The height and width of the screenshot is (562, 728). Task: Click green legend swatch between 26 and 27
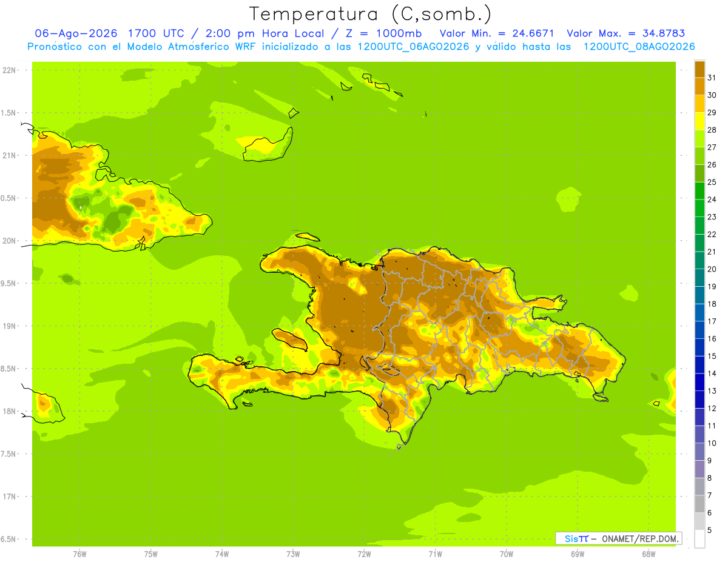coord(699,156)
